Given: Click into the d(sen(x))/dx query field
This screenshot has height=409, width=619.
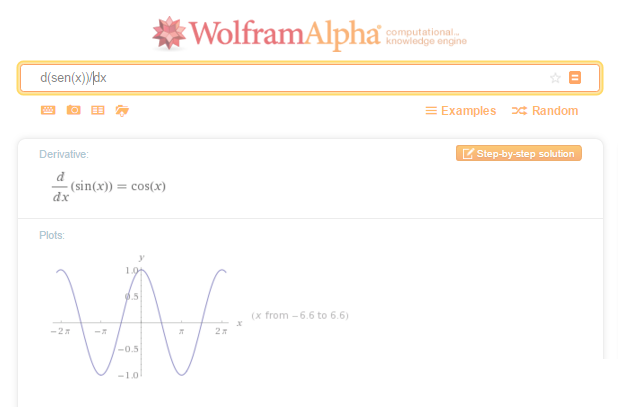Looking at the screenshot, I should (292, 78).
